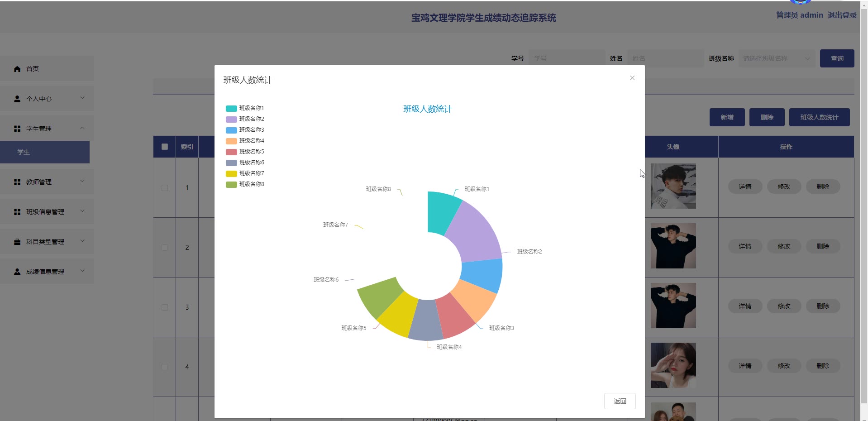Toggle legend swatch for 班级名称1

[231, 108]
